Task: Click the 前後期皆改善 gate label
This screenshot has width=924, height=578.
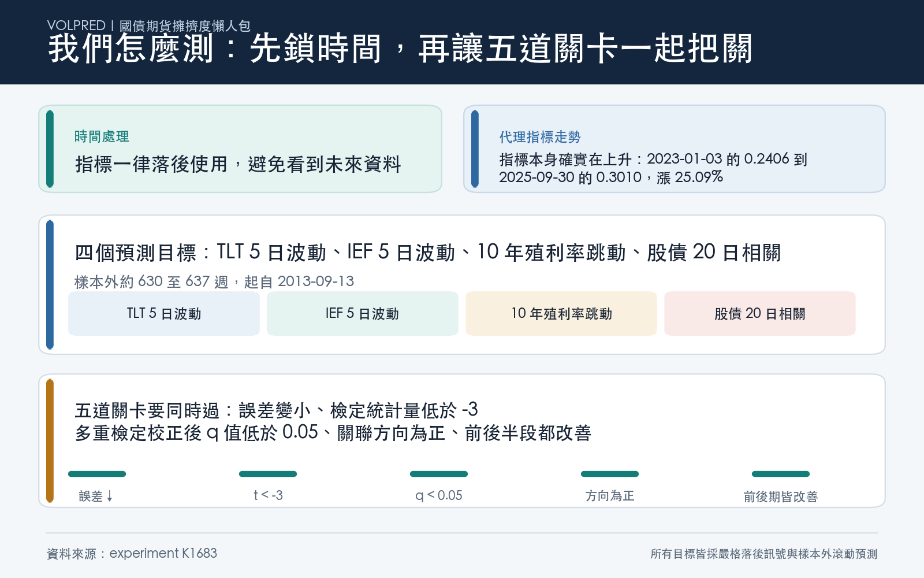Action: coord(781,497)
